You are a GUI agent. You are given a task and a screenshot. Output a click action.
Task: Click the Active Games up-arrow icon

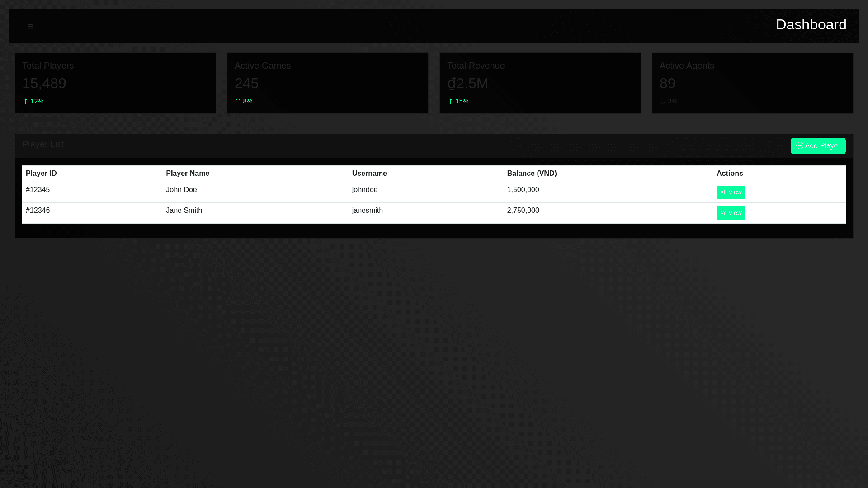tap(238, 101)
